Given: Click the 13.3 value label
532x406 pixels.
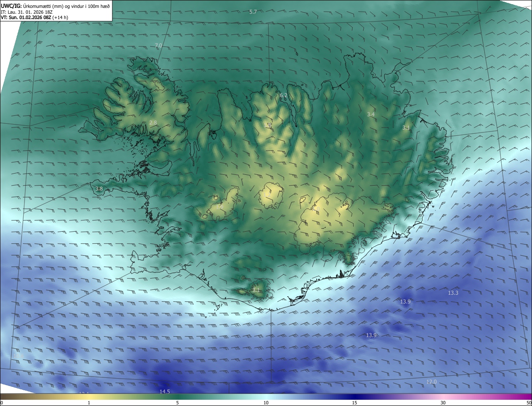Looking at the screenshot, I should pos(453,293).
